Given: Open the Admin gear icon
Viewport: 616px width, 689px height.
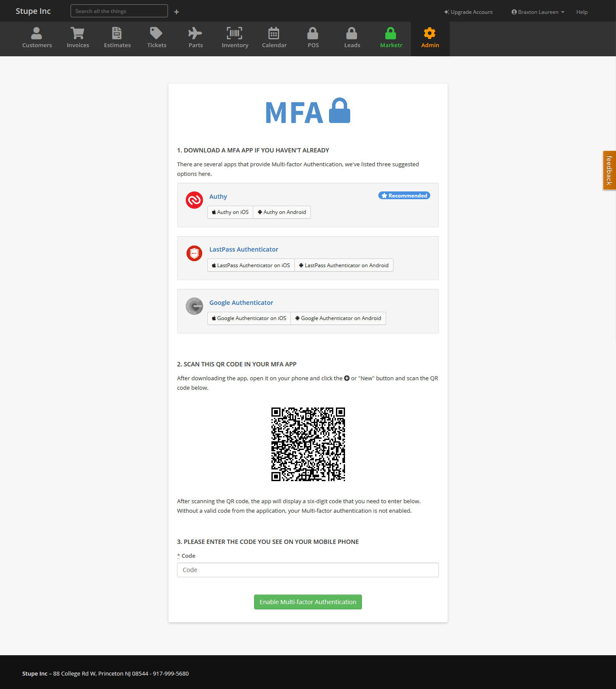Looking at the screenshot, I should click(430, 33).
